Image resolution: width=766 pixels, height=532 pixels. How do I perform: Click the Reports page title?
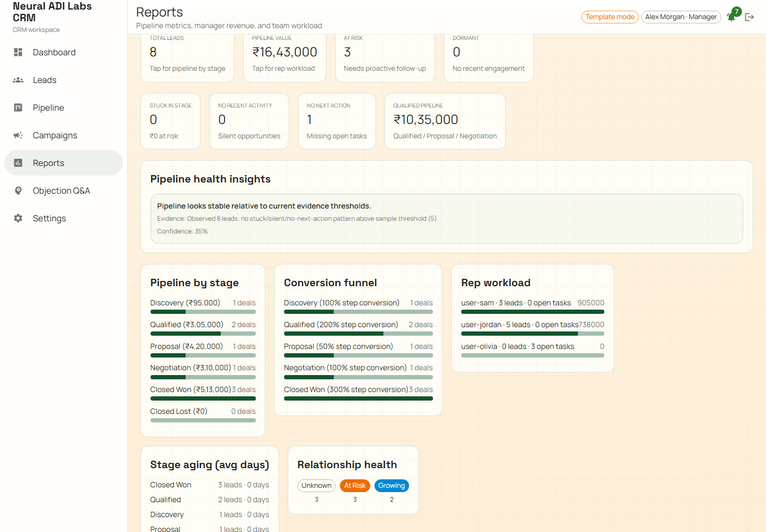coord(160,12)
